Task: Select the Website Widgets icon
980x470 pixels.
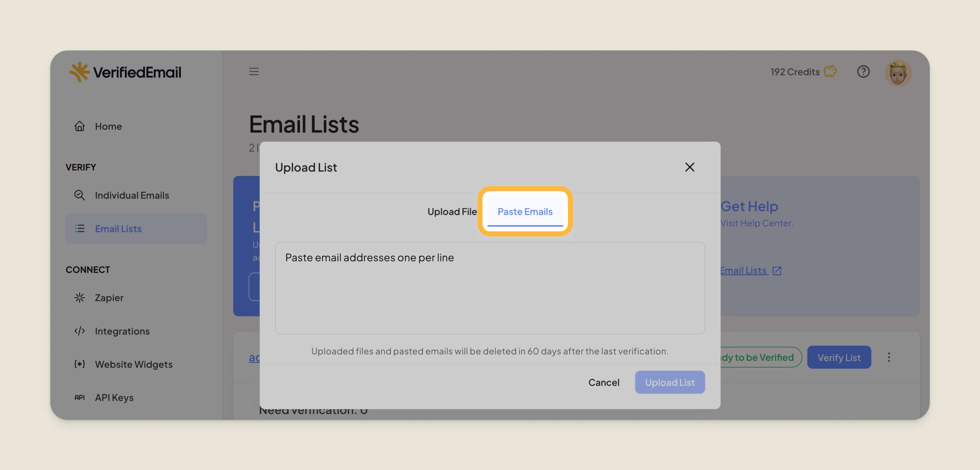Action: click(79, 364)
